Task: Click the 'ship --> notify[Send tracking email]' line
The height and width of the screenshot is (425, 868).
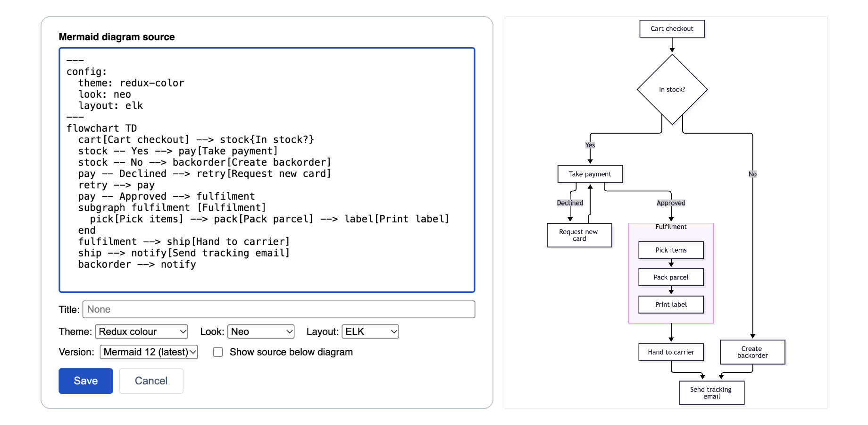Action: click(x=184, y=253)
